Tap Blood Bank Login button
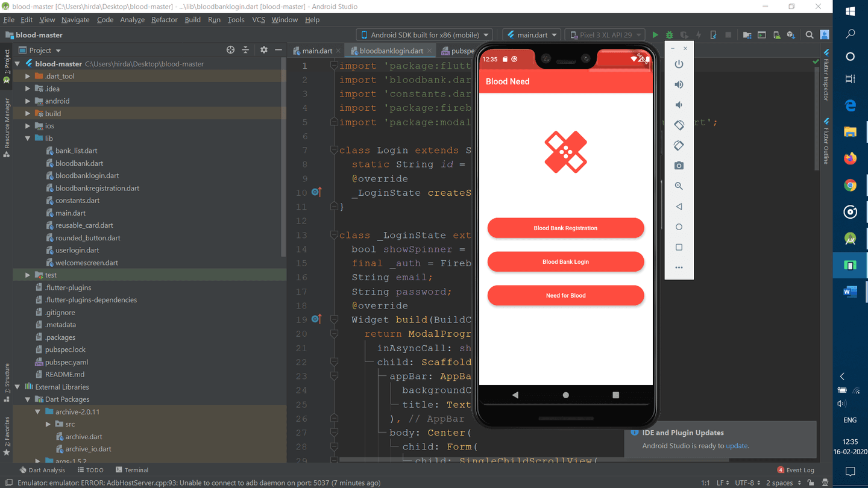868x488 pixels. coord(565,261)
